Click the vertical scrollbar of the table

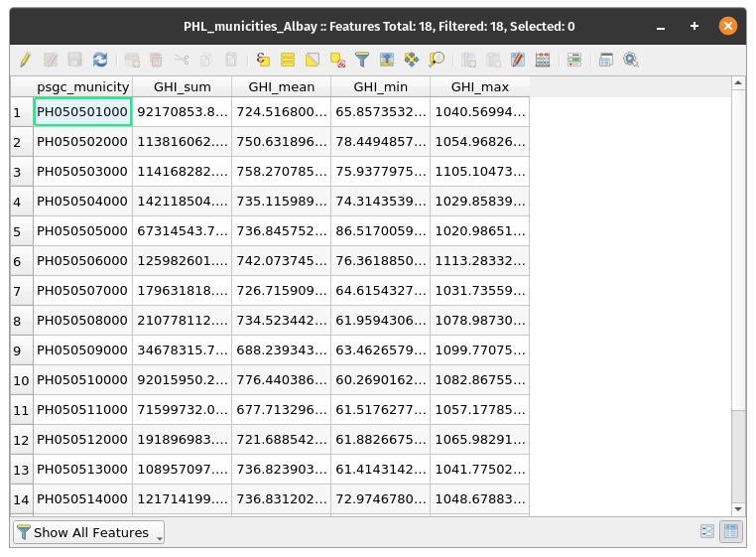[x=738, y=298]
